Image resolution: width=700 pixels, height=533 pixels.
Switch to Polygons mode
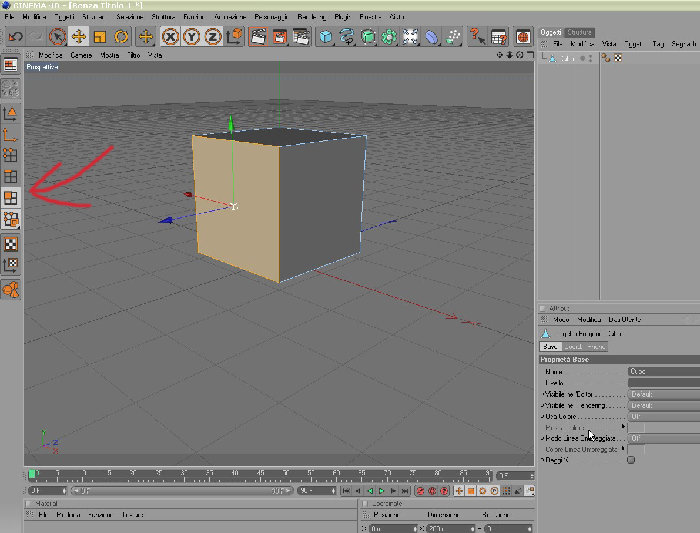[11, 198]
